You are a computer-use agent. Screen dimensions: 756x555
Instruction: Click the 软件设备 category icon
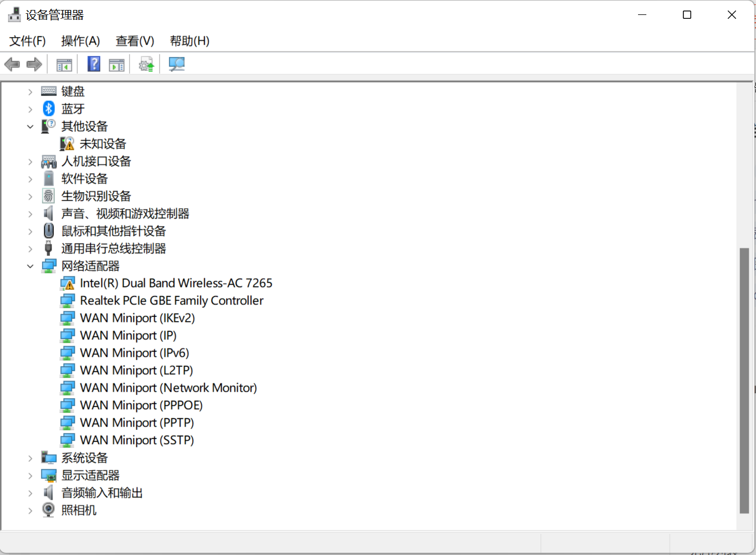coord(49,178)
